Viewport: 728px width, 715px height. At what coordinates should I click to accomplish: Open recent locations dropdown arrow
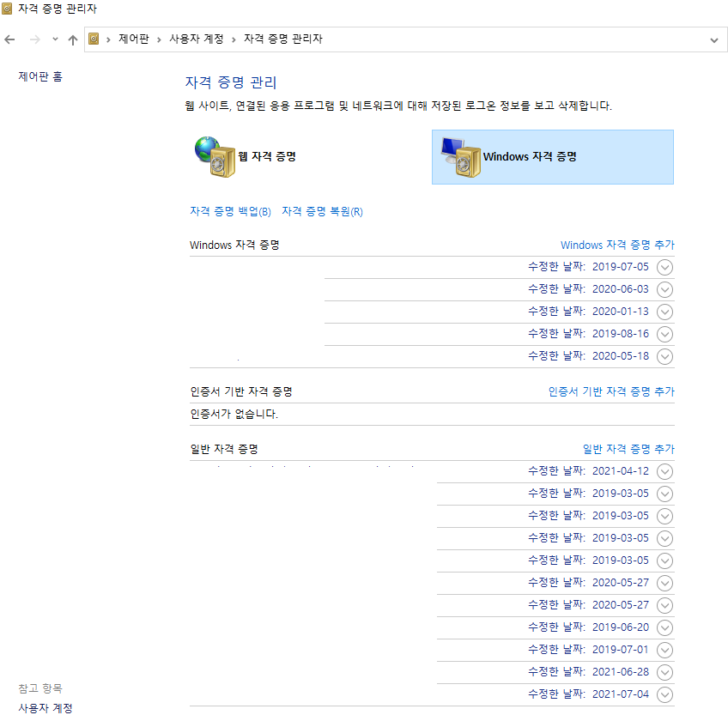pyautogui.click(x=55, y=39)
